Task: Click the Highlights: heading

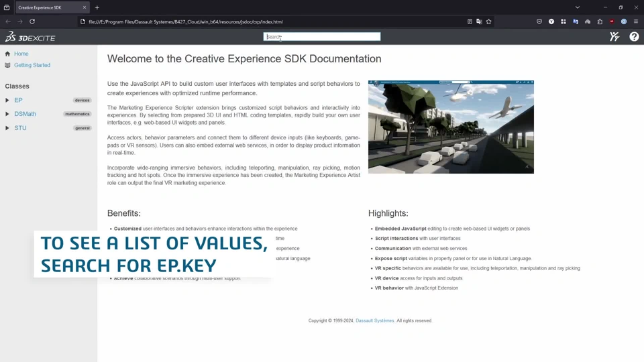Action: [388, 213]
